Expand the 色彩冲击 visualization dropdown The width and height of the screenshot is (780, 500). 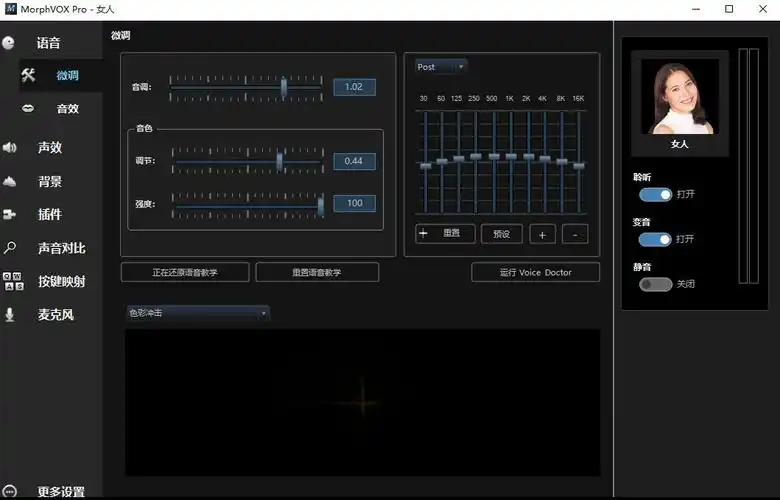pyautogui.click(x=197, y=313)
